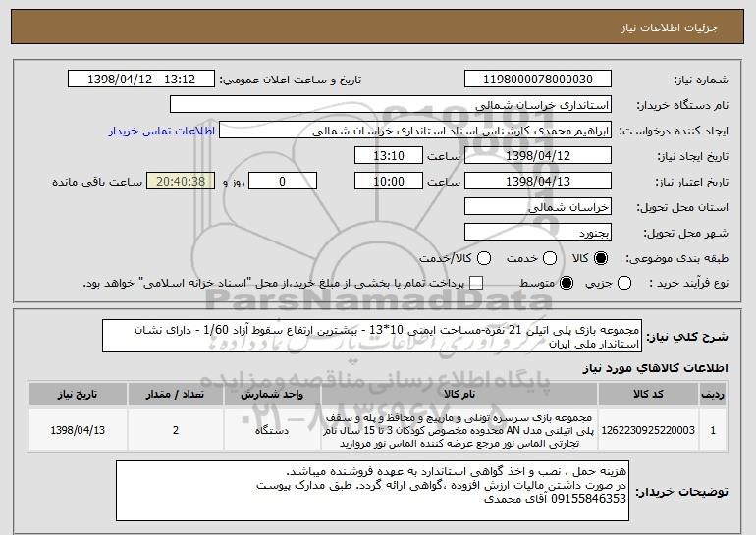This screenshot has width=756, height=535.
Task: Click the نوع فرآیند خرید label
Action: pos(688,283)
